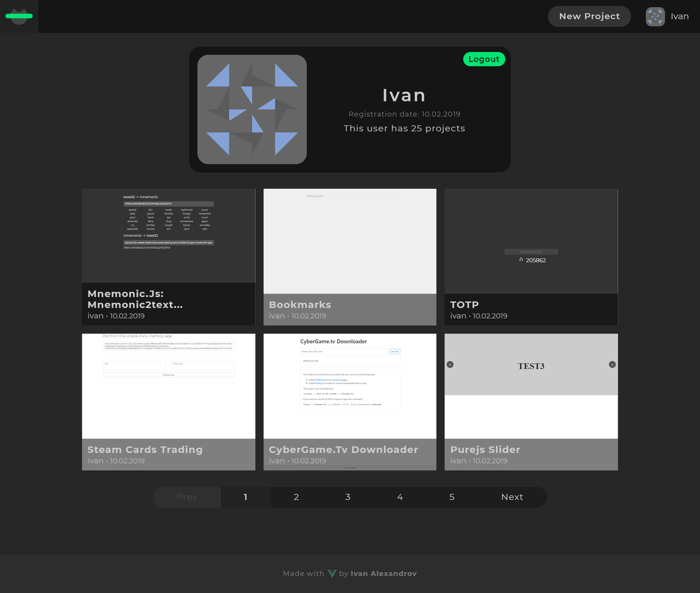This screenshot has width=700, height=593.
Task: Click the Vue logo in the footer
Action: [x=332, y=573]
